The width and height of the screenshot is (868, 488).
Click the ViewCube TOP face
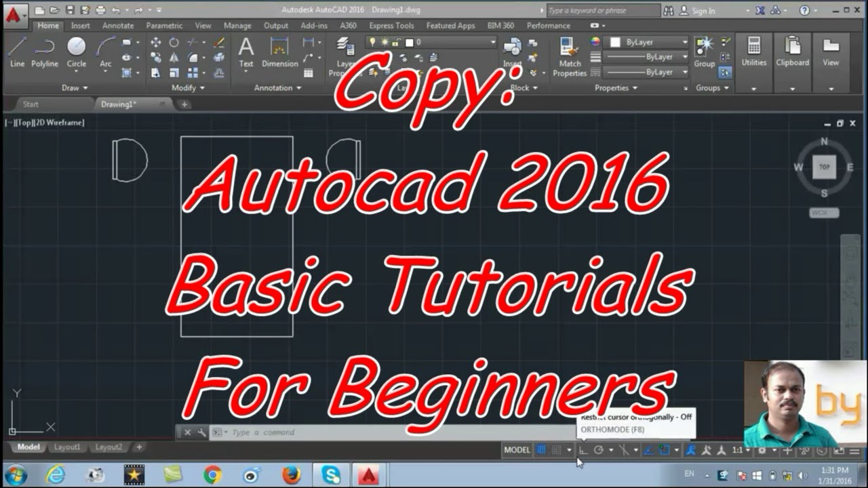(x=825, y=167)
